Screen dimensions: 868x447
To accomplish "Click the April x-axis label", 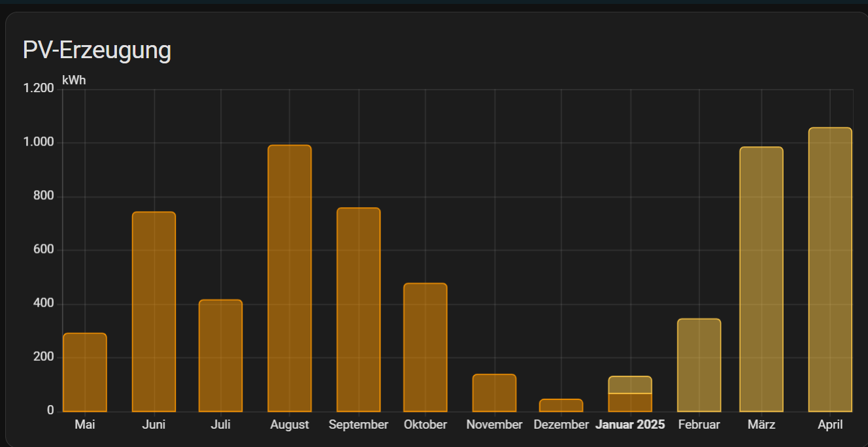I will [830, 425].
